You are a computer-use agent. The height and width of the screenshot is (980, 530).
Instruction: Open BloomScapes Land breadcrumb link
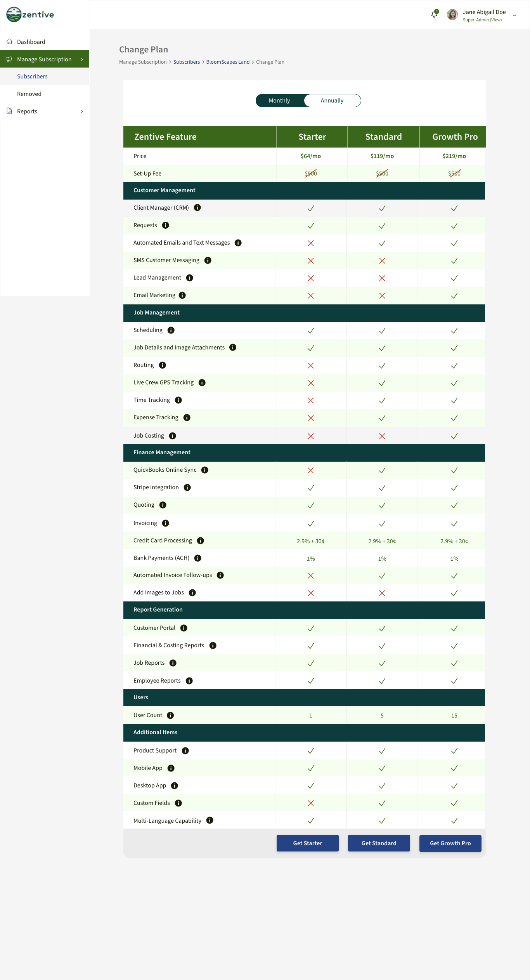click(x=228, y=62)
